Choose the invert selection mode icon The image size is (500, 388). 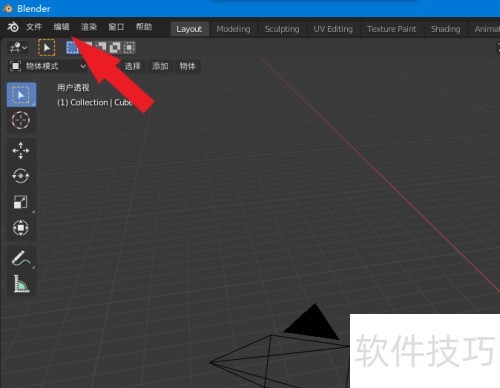pyautogui.click(x=115, y=48)
